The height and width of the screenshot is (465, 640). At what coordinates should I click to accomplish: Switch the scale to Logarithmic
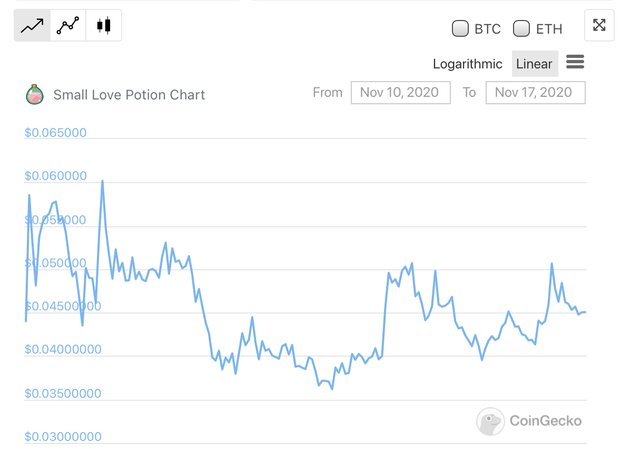pos(467,64)
